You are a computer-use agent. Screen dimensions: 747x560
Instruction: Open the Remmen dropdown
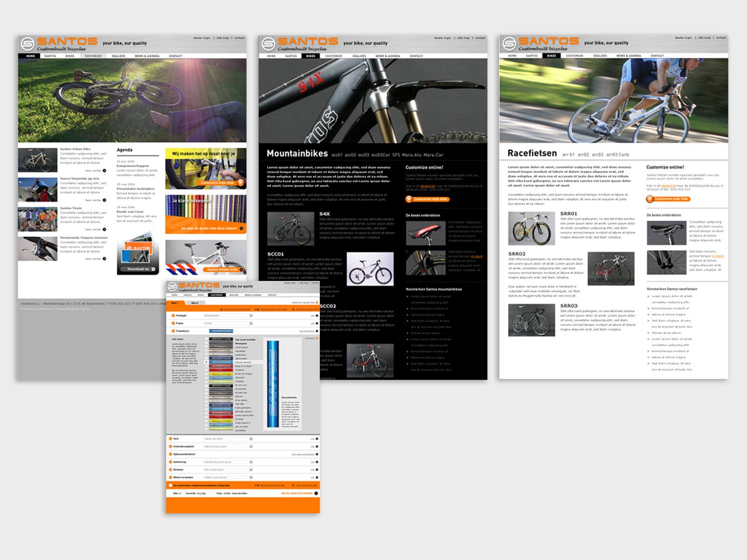pos(228,469)
